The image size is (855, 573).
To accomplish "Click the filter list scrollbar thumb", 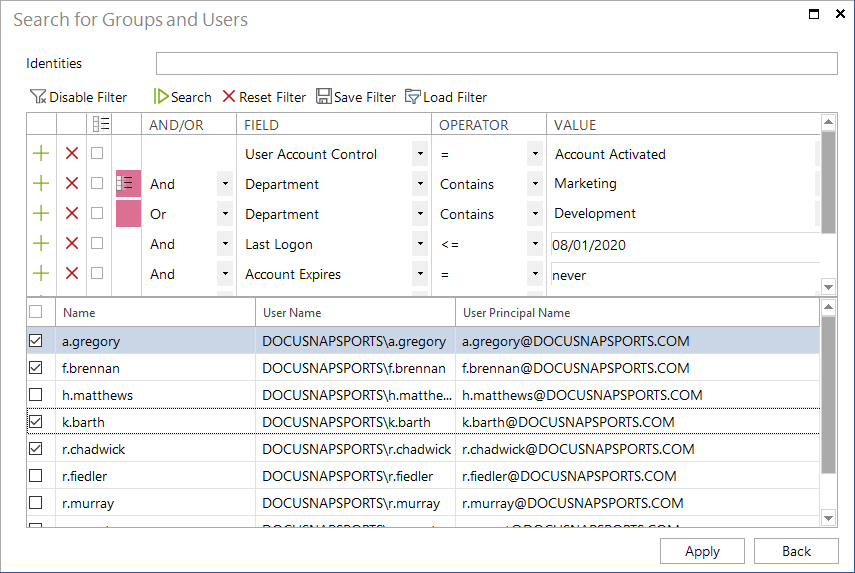I will 828,182.
